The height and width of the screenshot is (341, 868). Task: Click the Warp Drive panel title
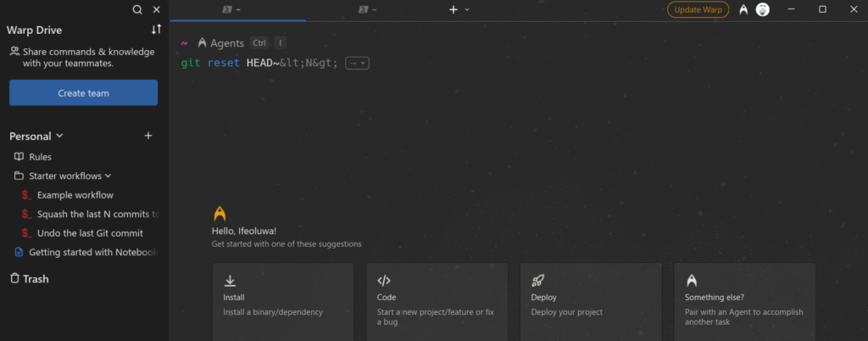(34, 30)
